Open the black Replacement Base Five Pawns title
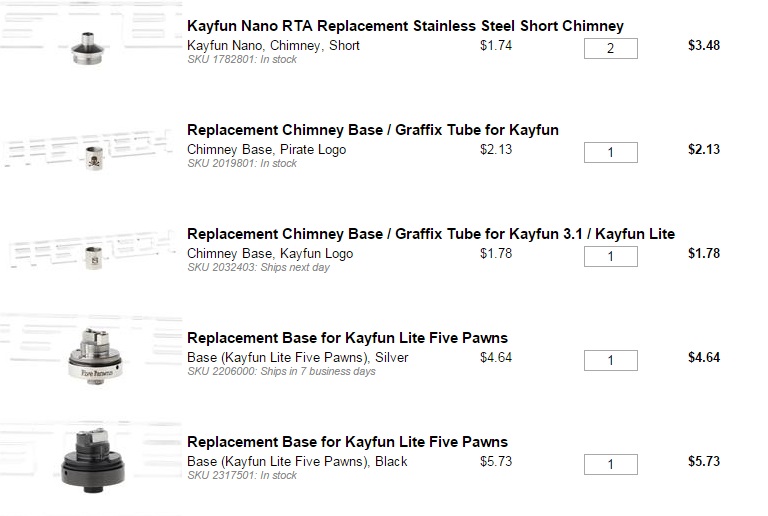The height and width of the screenshot is (516, 768). coord(347,442)
